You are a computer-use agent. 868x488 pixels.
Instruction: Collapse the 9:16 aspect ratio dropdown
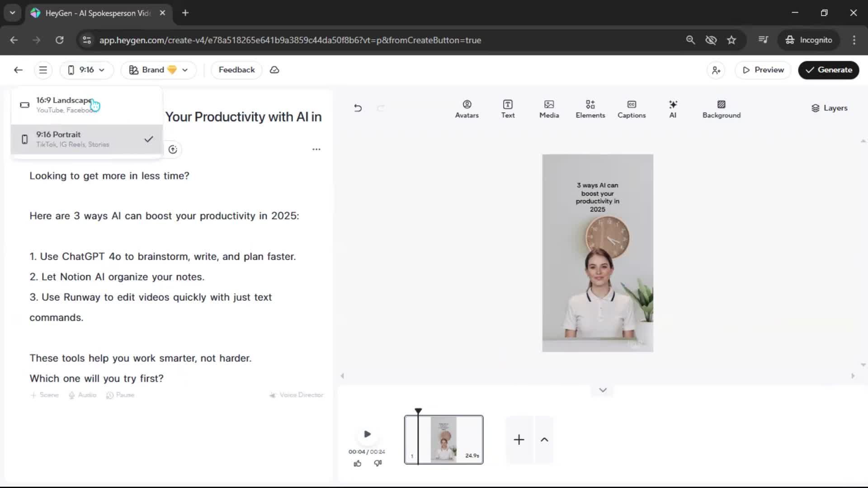click(86, 70)
